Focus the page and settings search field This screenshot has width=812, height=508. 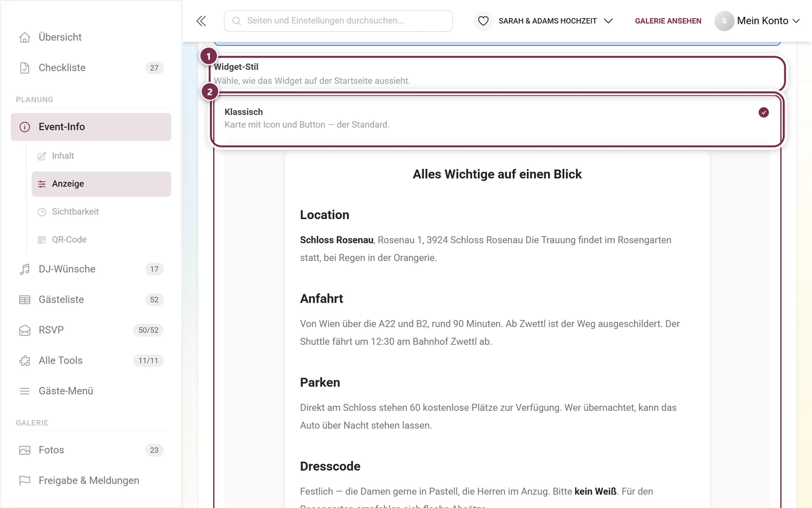[x=338, y=21]
